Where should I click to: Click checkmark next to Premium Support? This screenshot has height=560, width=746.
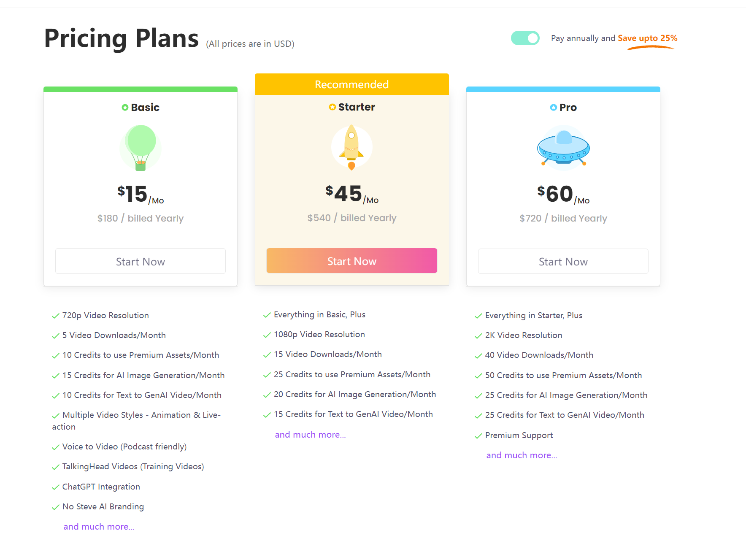478,436
